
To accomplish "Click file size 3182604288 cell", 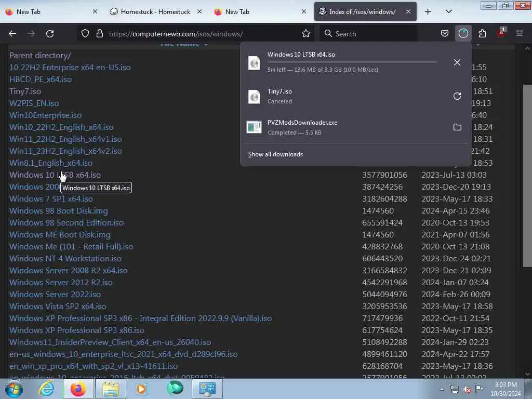I will click(x=384, y=199).
